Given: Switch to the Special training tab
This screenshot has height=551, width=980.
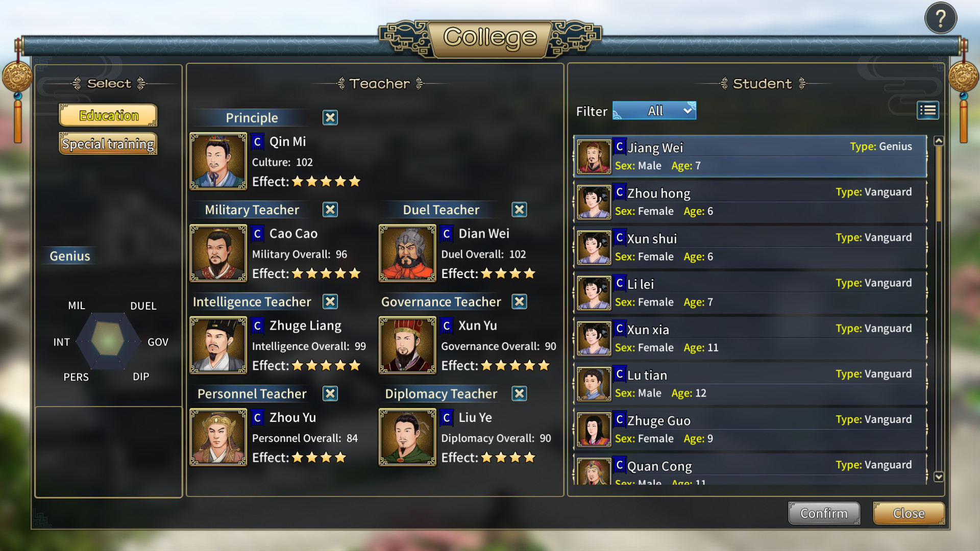Looking at the screenshot, I should point(108,144).
